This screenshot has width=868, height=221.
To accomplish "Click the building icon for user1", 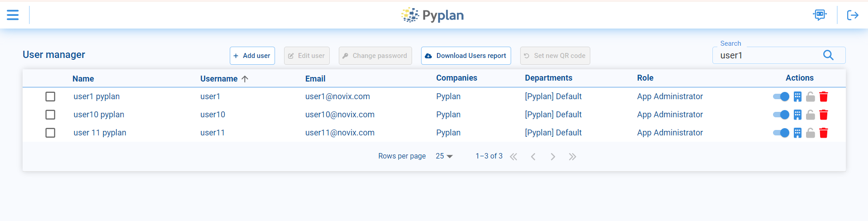I will [x=797, y=96].
